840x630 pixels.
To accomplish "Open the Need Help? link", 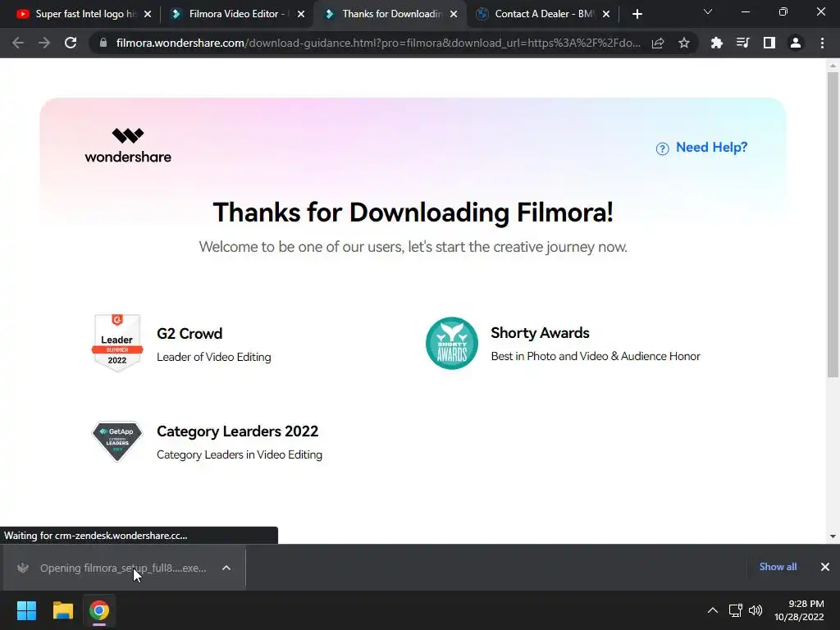I will (x=711, y=148).
